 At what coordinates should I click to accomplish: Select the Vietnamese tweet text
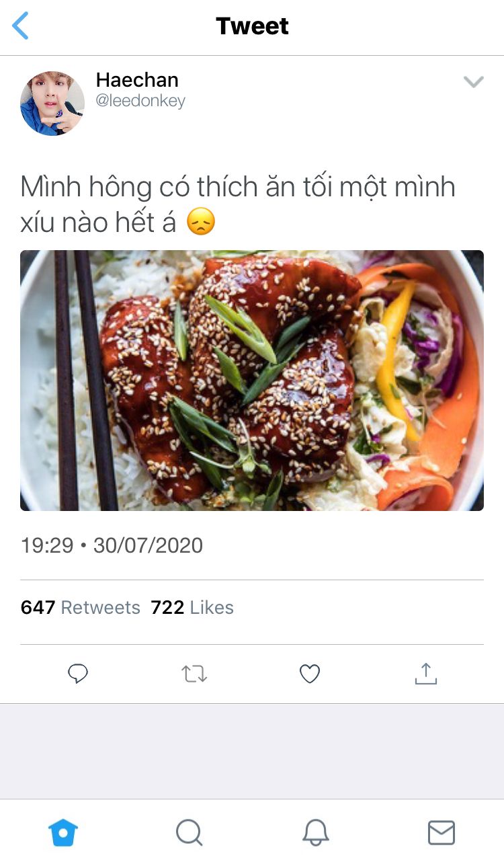[x=238, y=204]
